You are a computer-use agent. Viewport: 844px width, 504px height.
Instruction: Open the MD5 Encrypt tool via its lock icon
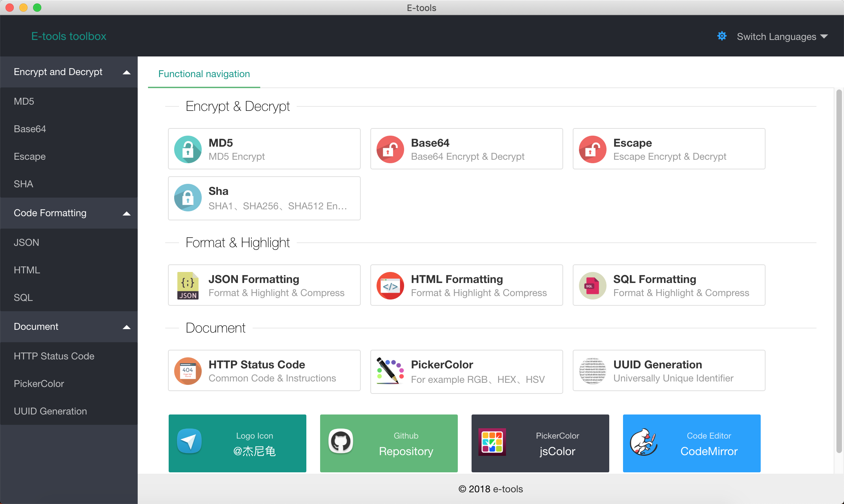188,149
